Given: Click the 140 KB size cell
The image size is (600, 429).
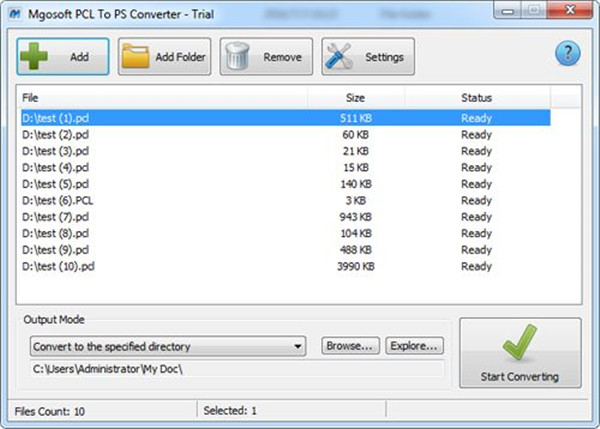Looking at the screenshot, I should point(356,184).
